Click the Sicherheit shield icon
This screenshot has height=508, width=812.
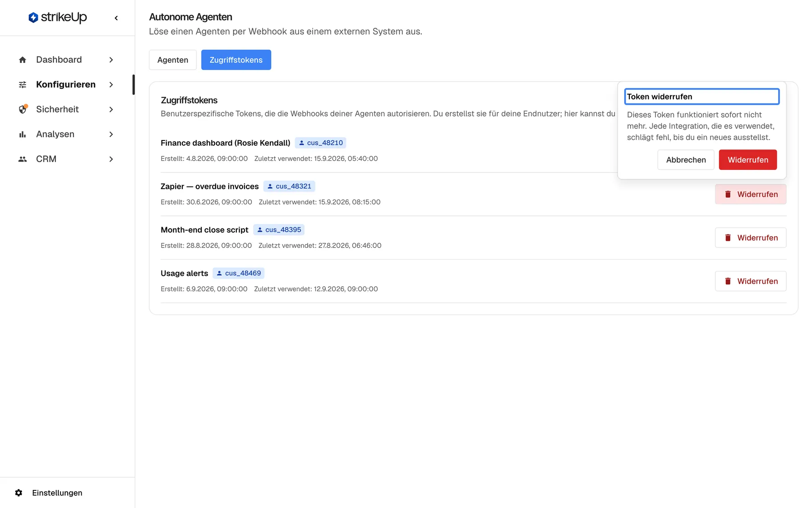(23, 109)
